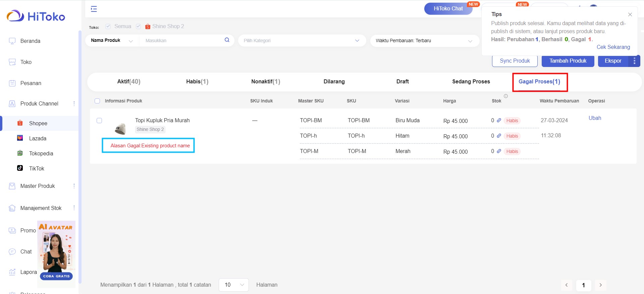
Task: Switch to the Aktif(40) tab
Action: [129, 82]
